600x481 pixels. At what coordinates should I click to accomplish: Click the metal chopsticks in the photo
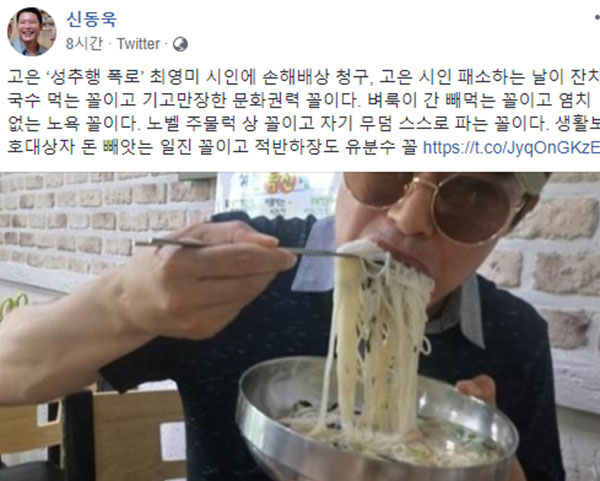click(x=245, y=247)
